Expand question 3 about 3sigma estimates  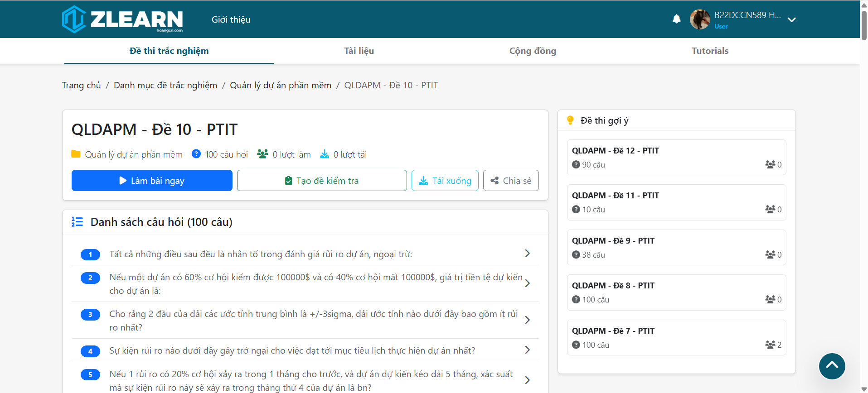click(527, 320)
